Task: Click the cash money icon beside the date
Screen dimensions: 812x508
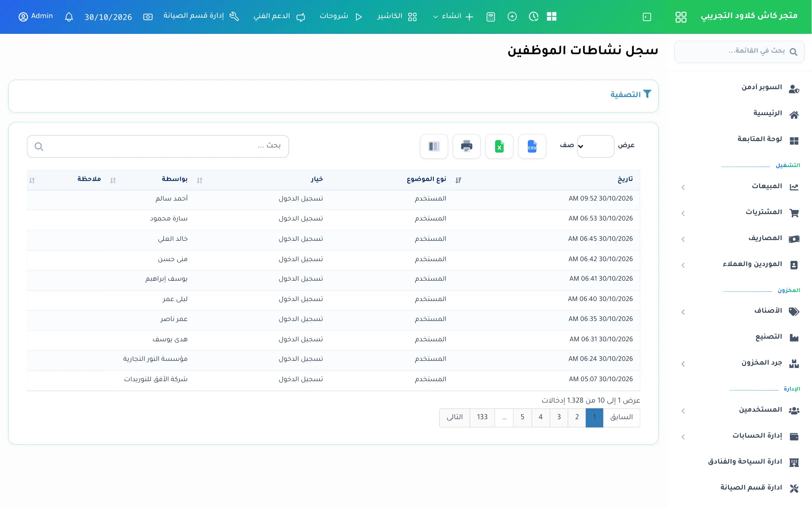Action: coord(148,17)
